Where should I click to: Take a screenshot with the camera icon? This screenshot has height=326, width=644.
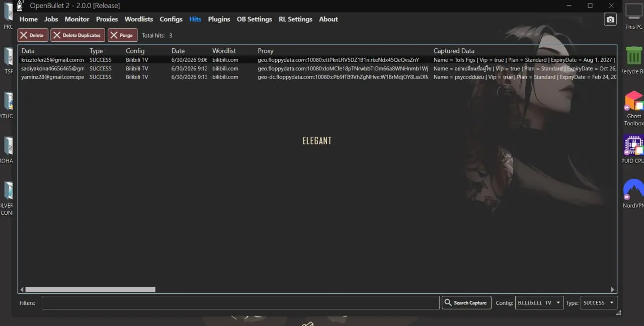click(x=610, y=19)
